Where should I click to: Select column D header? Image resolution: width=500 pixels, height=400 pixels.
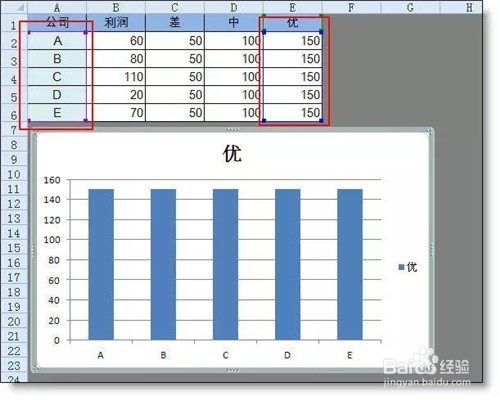click(x=234, y=7)
